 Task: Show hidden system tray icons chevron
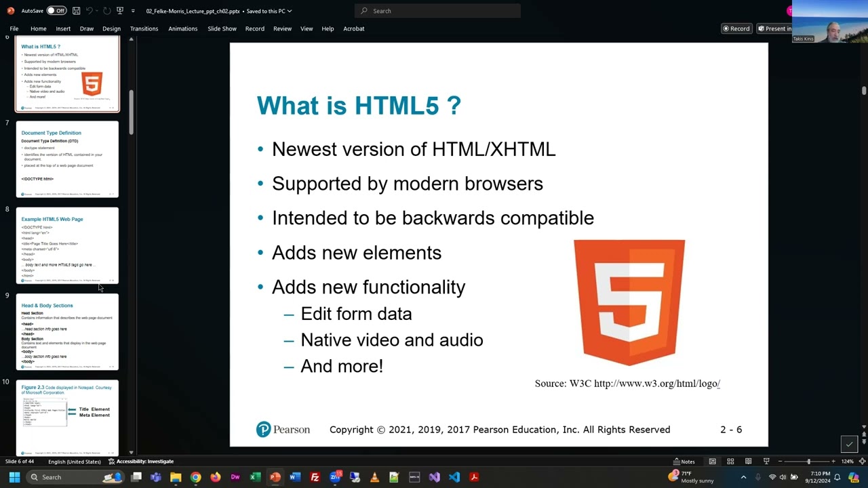coord(743,477)
